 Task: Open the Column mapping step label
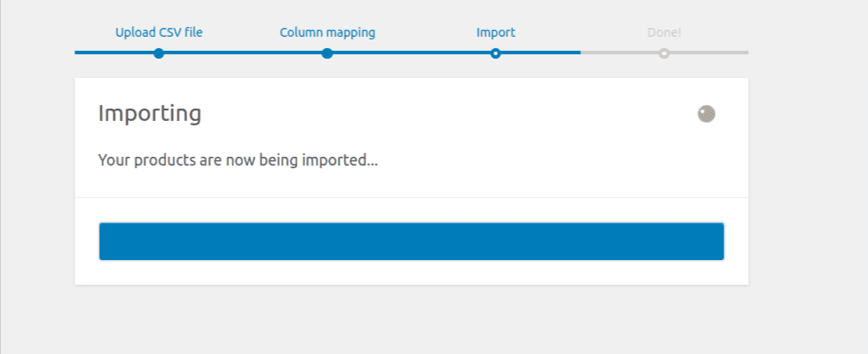(x=327, y=32)
